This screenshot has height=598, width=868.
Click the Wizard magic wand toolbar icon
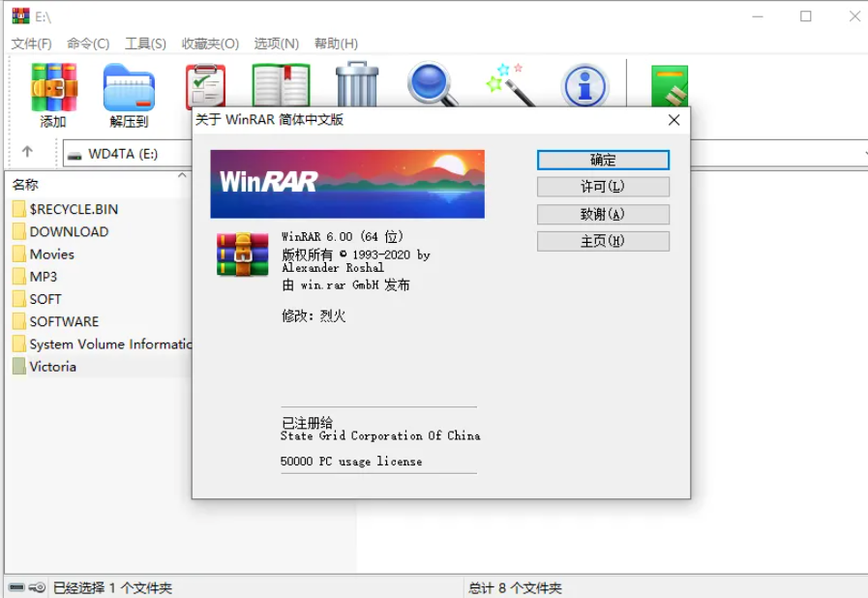[x=510, y=84]
